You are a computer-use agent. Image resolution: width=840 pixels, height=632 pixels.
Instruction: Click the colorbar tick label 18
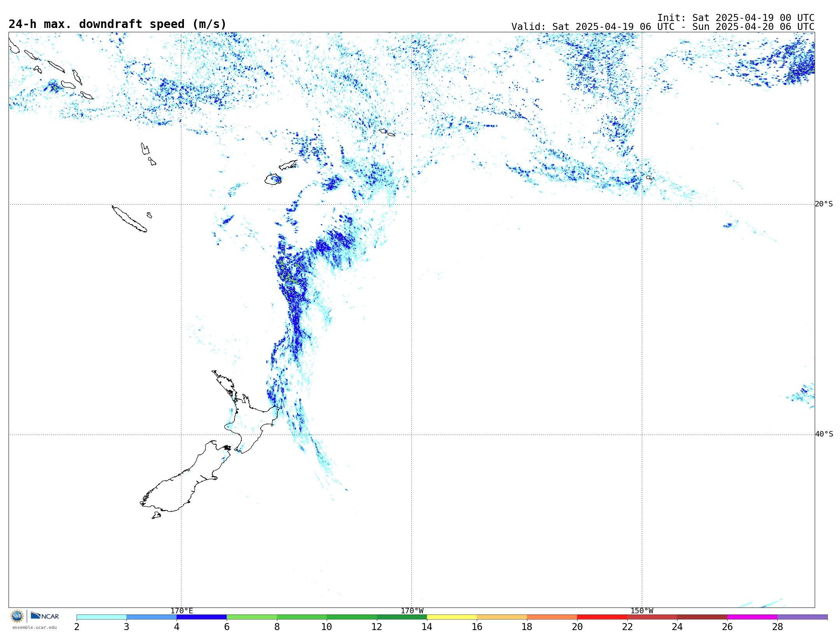pyautogui.click(x=527, y=627)
